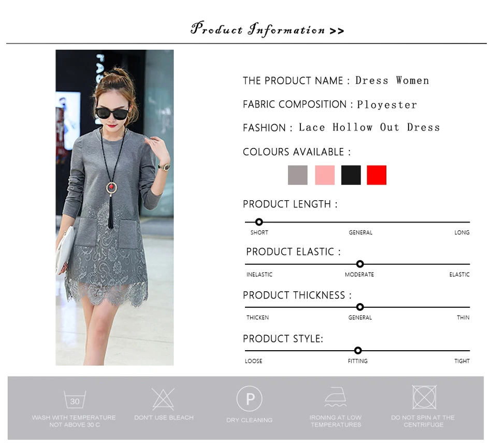The width and height of the screenshot is (492, 448).
Task: Click the dry cleaning P circle icon
Action: (250, 399)
